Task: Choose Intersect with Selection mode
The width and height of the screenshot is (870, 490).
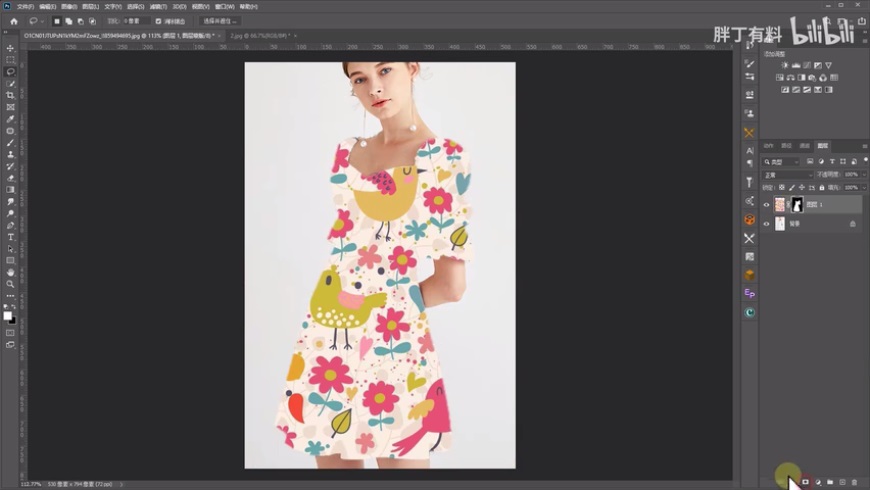Action: tap(93, 21)
